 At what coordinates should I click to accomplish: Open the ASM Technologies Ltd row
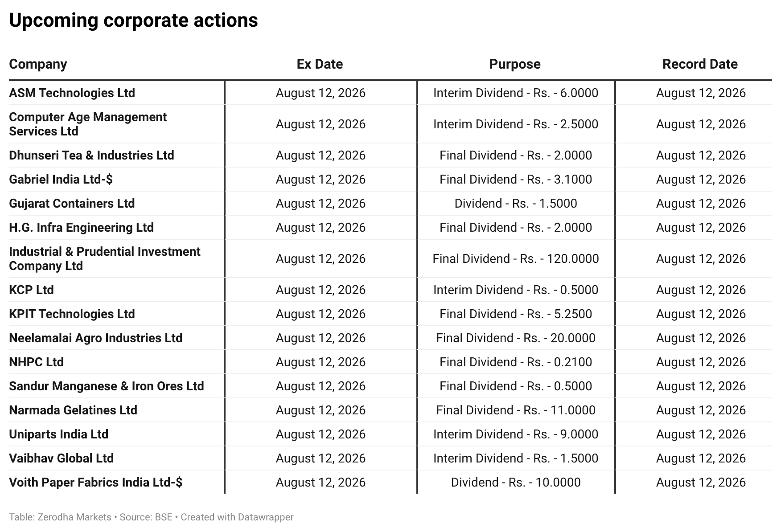[390, 93]
